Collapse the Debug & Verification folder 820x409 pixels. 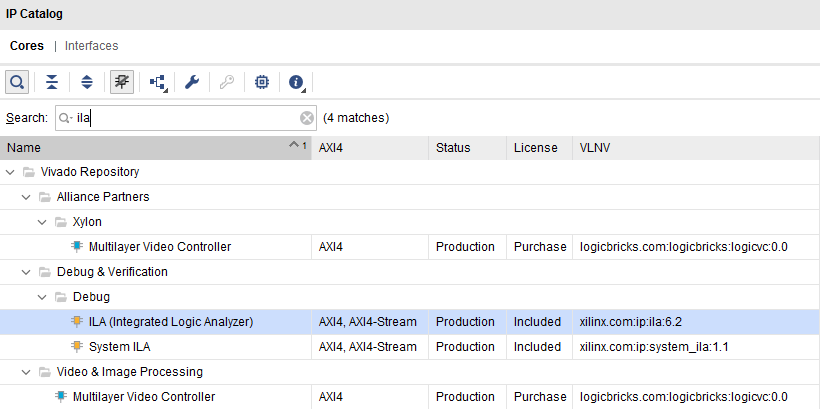coord(27,272)
